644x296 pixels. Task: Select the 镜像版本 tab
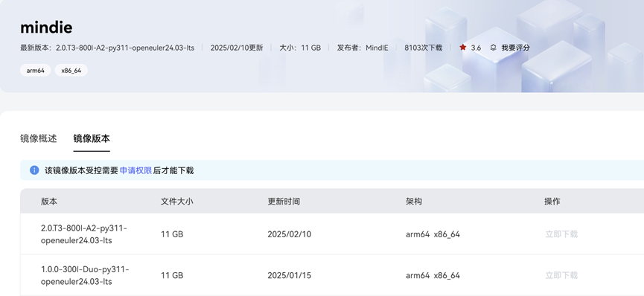point(92,138)
